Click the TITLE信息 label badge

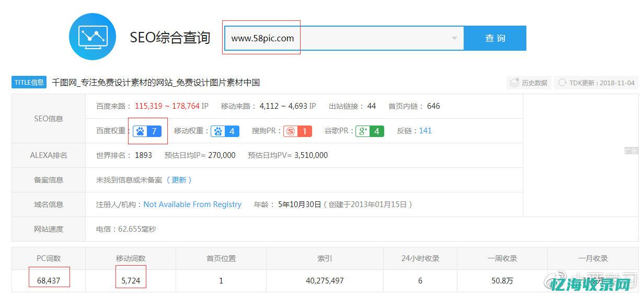tap(29, 82)
